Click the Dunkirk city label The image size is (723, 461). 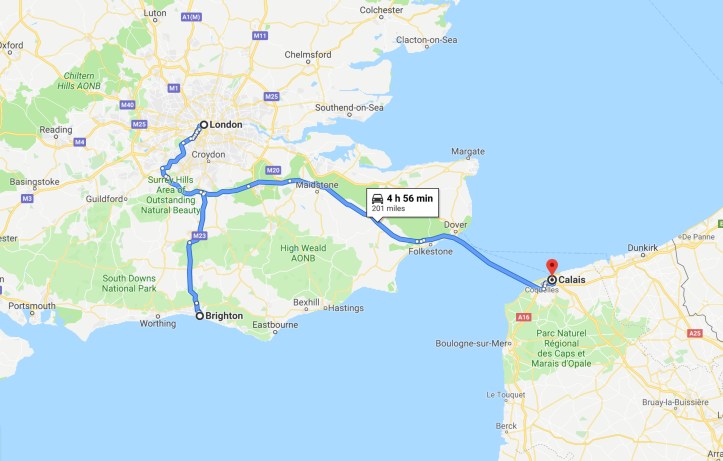click(x=643, y=248)
